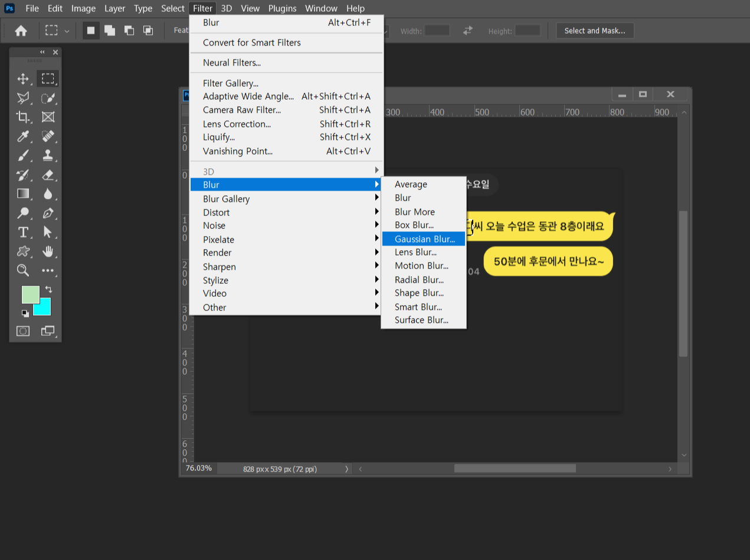Viewport: 750px width, 560px height.
Task: Select the Clone Stamp tool
Action: tap(48, 155)
